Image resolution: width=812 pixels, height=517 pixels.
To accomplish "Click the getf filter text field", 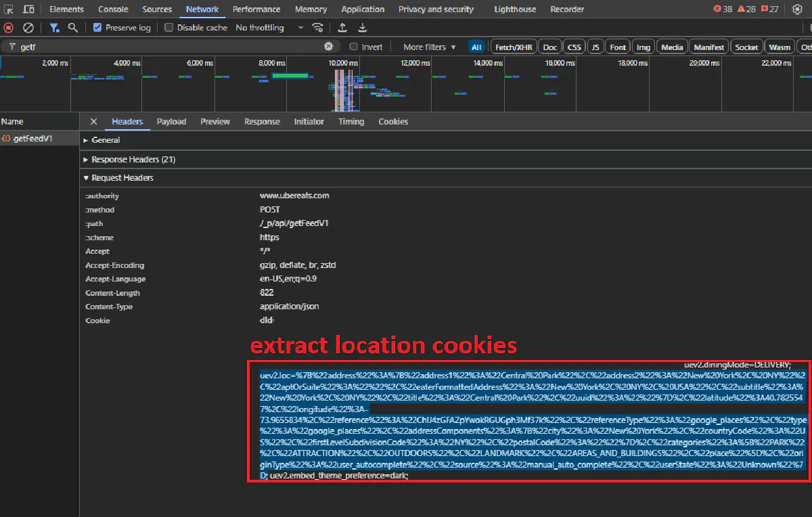I will [169, 47].
